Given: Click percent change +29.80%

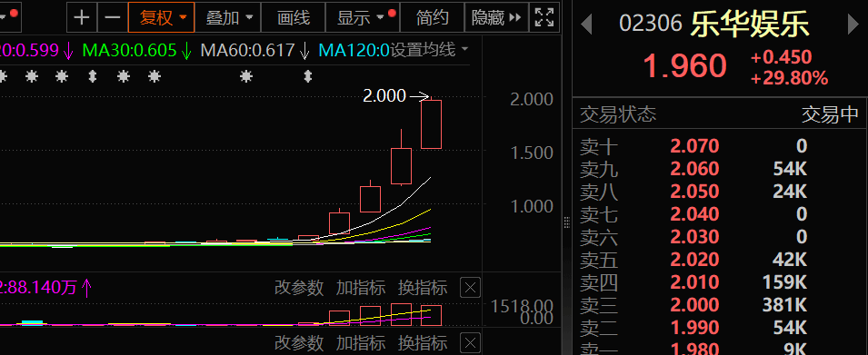Looking at the screenshot, I should click(x=790, y=78).
